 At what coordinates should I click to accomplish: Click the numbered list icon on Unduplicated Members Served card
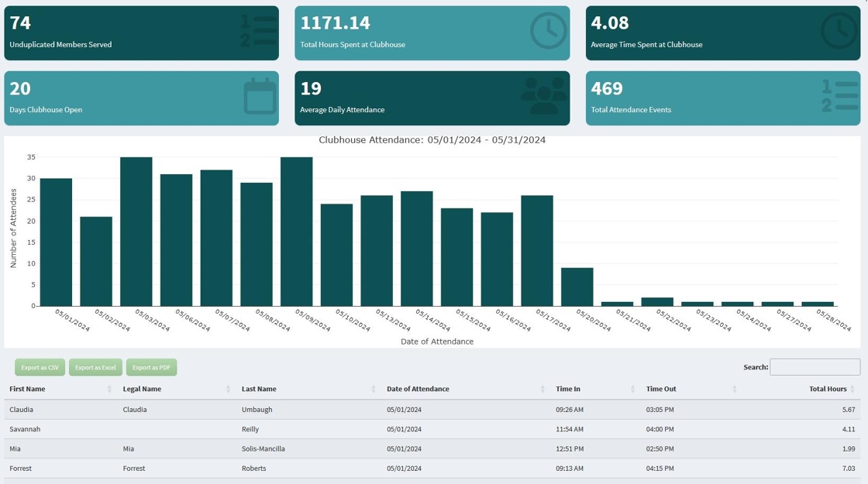coord(259,30)
